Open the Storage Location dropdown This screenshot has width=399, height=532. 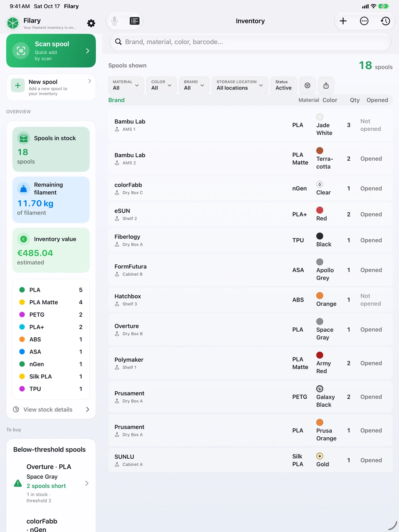click(x=240, y=85)
